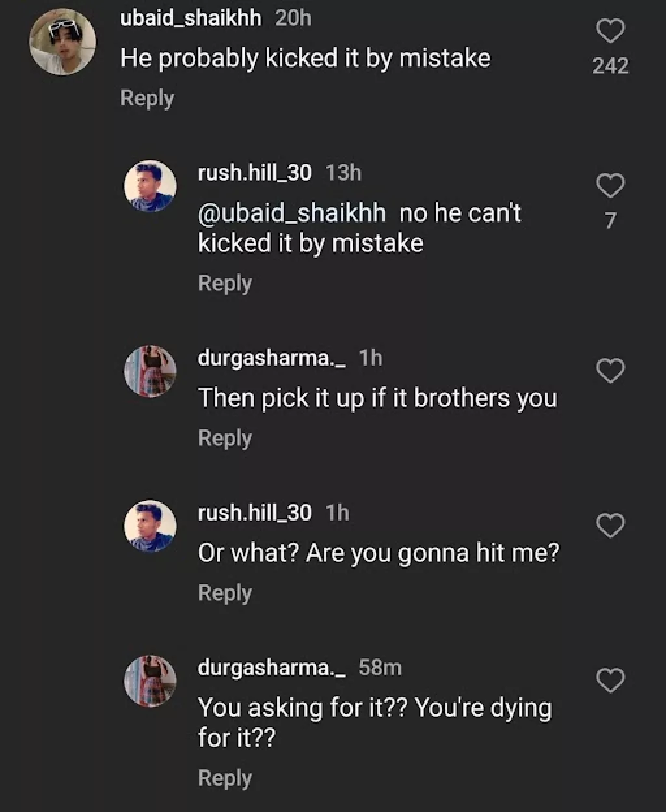This screenshot has width=666, height=812.
Task: Reply to "You asking for it??" comment
Action: [224, 778]
